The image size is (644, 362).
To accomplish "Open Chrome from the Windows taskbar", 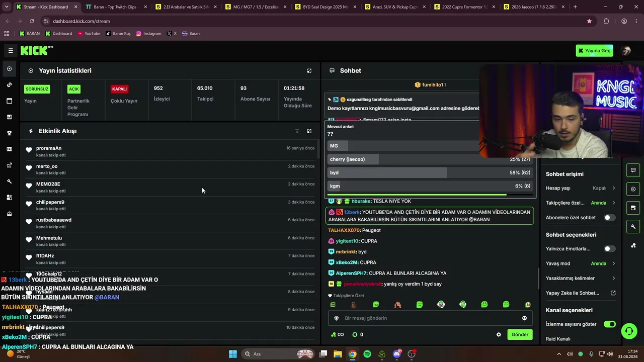I will click(353, 354).
